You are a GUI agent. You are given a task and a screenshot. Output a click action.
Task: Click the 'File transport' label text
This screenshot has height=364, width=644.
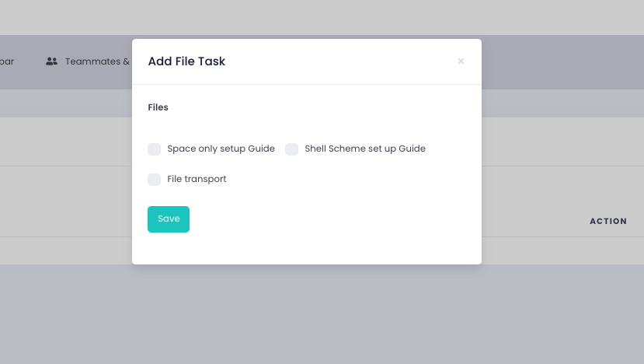(x=197, y=179)
